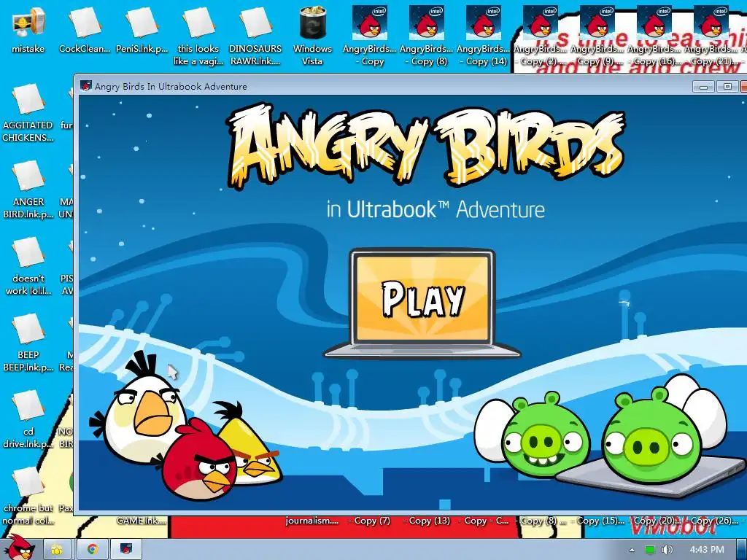Click the 'Angry Birds In Ultrabook Adventure' title text
Image resolution: width=747 pixels, height=560 pixels.
(x=171, y=87)
